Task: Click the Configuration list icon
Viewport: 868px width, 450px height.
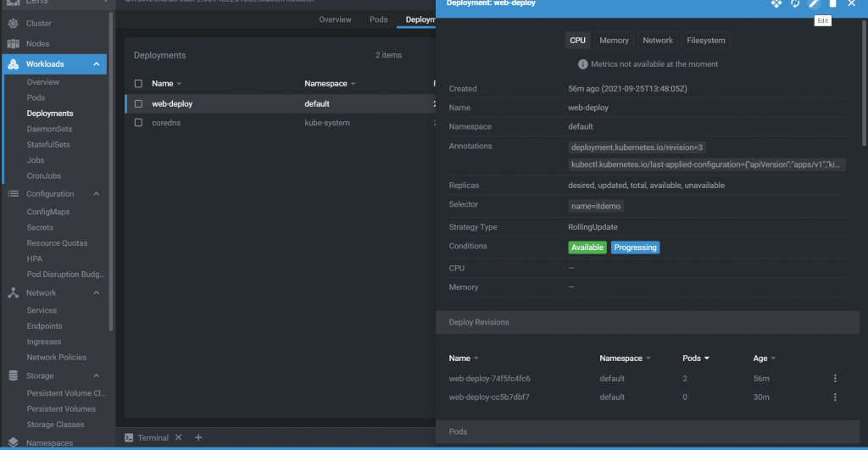Action: (x=14, y=194)
